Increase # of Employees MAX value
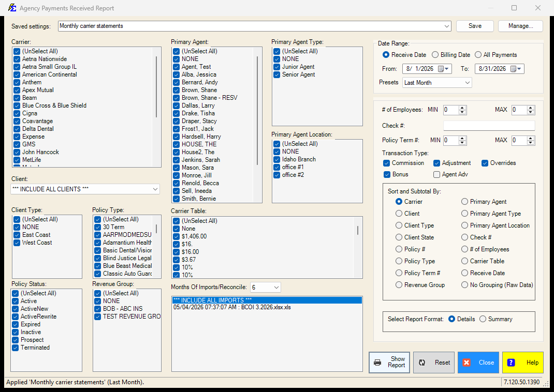 pyautogui.click(x=531, y=108)
